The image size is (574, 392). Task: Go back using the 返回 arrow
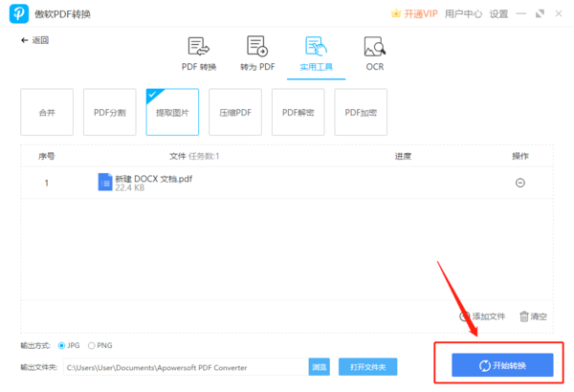coord(34,40)
